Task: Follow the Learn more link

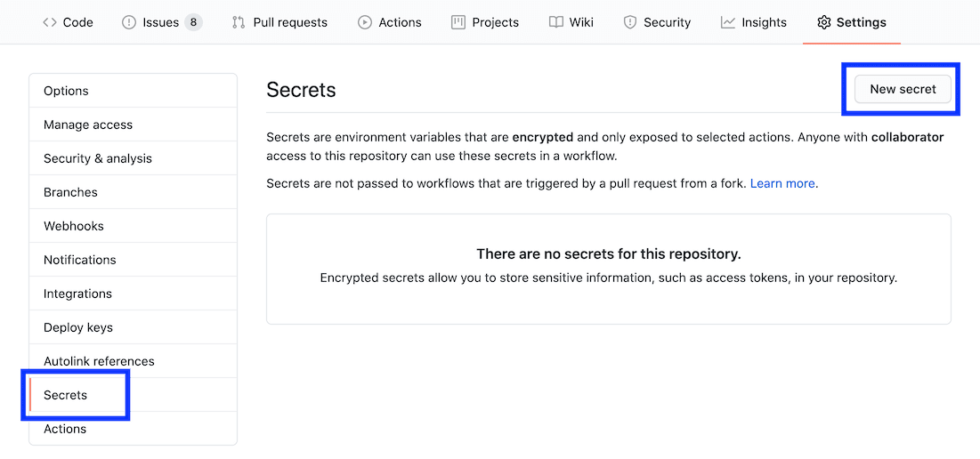Action: click(782, 183)
